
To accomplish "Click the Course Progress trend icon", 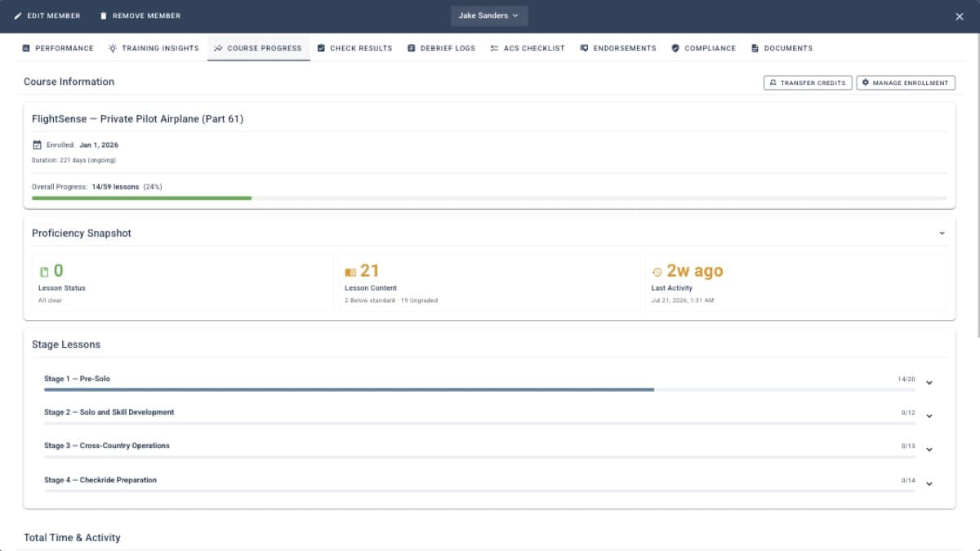I will click(x=218, y=48).
